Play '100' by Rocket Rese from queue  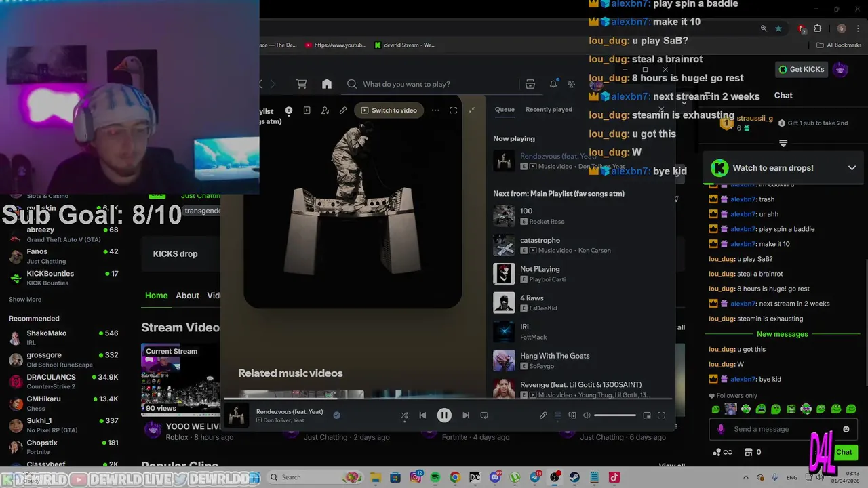(580, 216)
